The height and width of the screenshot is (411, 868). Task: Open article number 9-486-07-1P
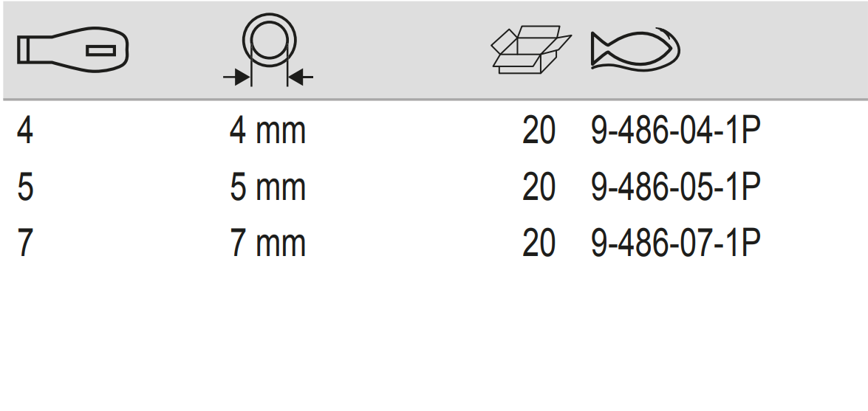[675, 244]
